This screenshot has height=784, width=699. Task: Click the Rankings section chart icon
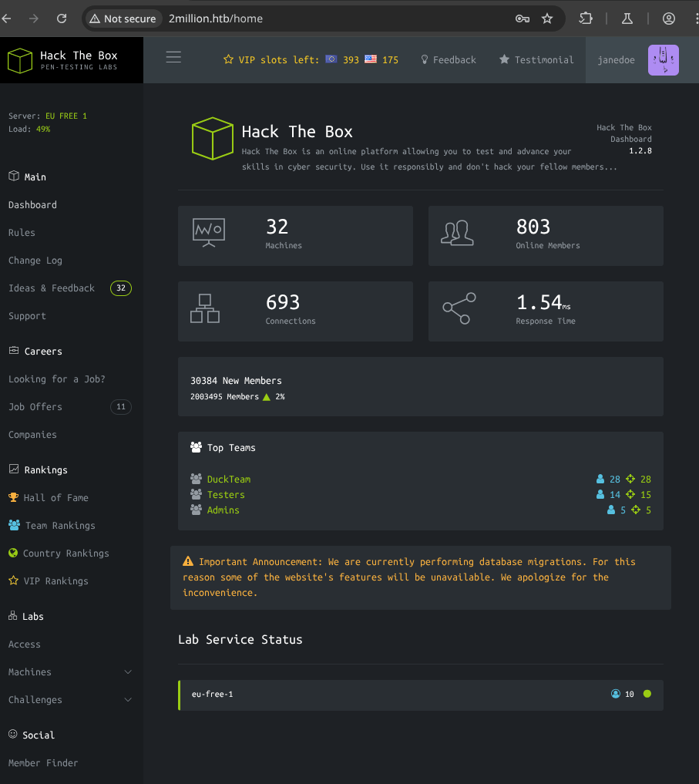(x=14, y=469)
